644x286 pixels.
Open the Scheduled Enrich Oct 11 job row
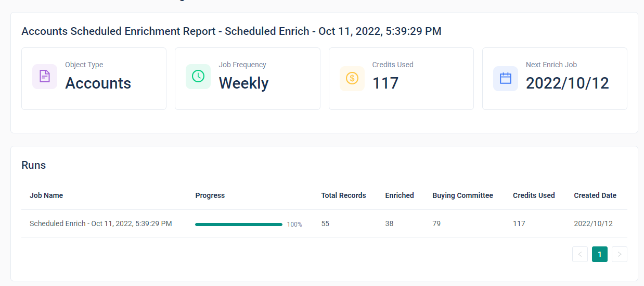click(x=100, y=223)
